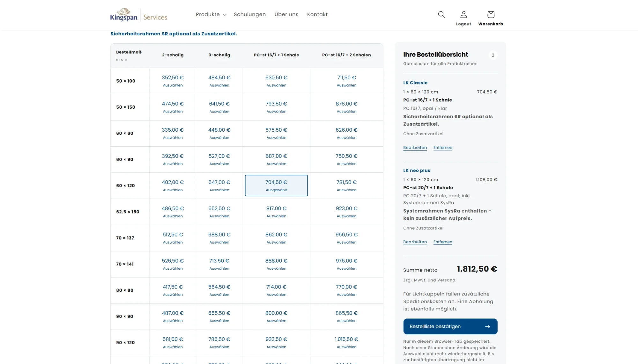Click Bearbeiten for LK Classic item
This screenshot has height=364, width=638.
click(415, 148)
